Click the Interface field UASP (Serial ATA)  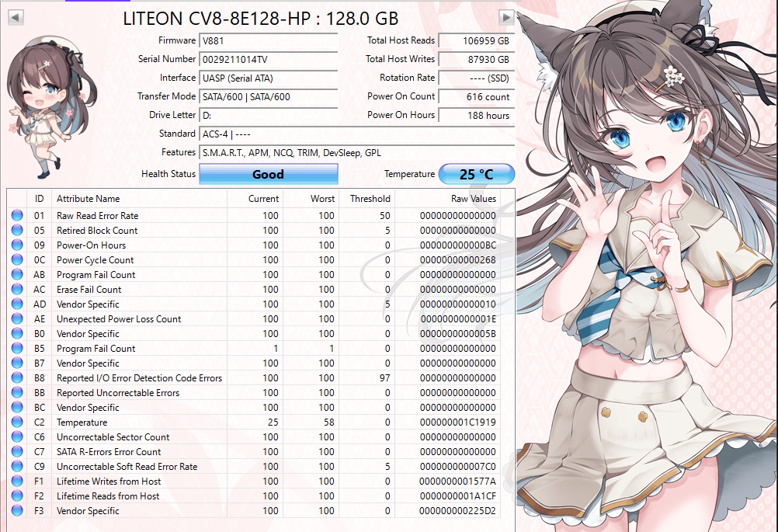tap(269, 78)
